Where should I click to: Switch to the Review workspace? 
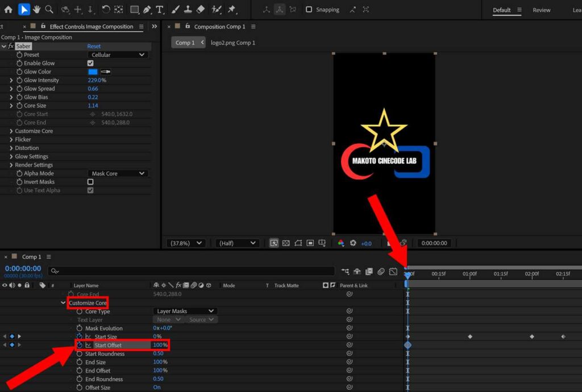coord(541,10)
